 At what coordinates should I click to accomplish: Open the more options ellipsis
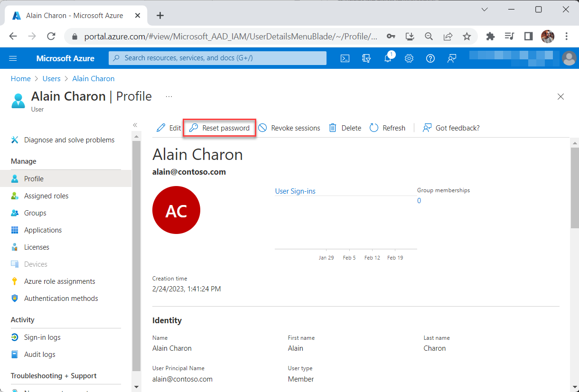pos(169,96)
